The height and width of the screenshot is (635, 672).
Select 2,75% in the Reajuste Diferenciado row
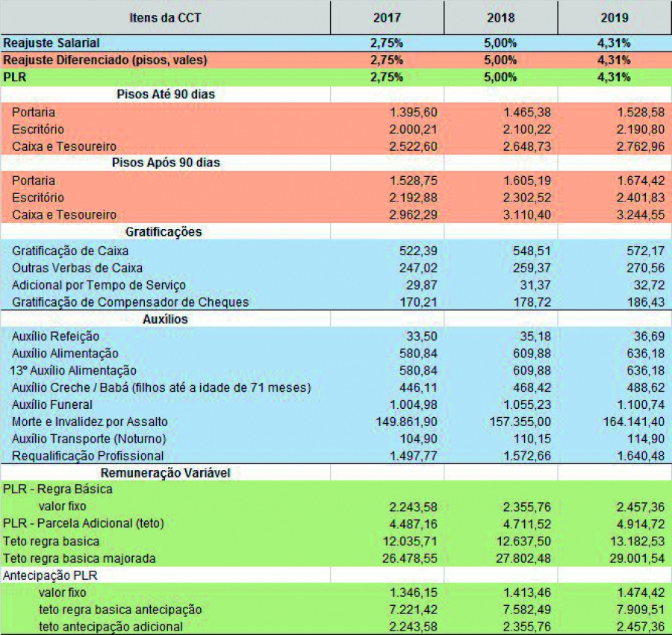387,60
